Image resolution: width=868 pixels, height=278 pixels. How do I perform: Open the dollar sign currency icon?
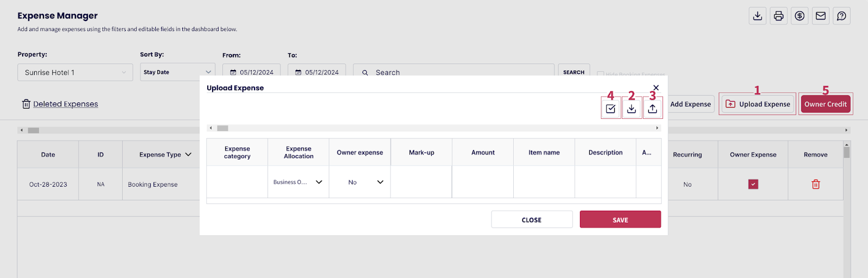800,16
